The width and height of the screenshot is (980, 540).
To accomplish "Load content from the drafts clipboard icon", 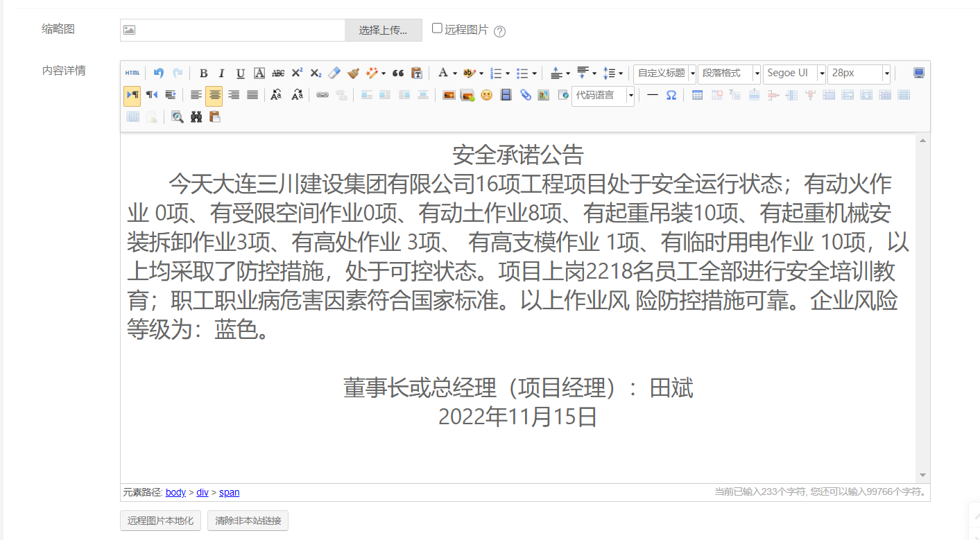I will pyautogui.click(x=215, y=117).
